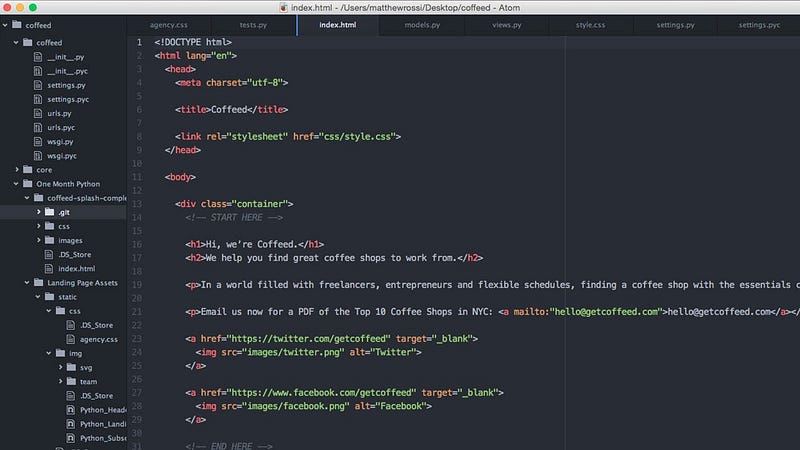Click the __init__.py file icon
This screenshot has width=800, height=450.
pos(38,57)
